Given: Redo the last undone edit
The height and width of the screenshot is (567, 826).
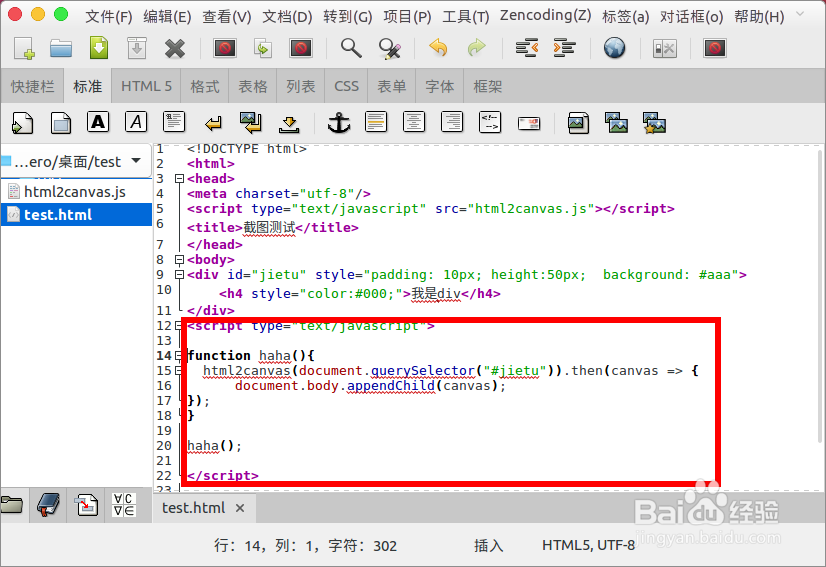Looking at the screenshot, I should pos(476,48).
